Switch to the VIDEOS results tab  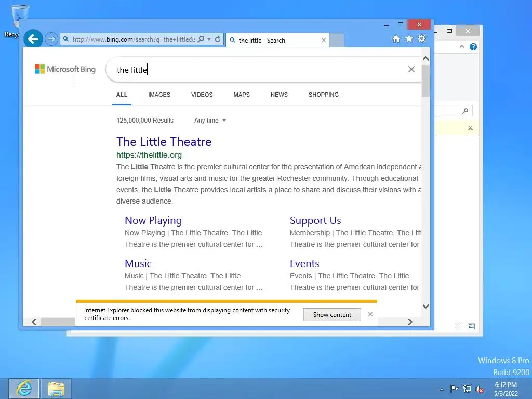pyautogui.click(x=202, y=95)
